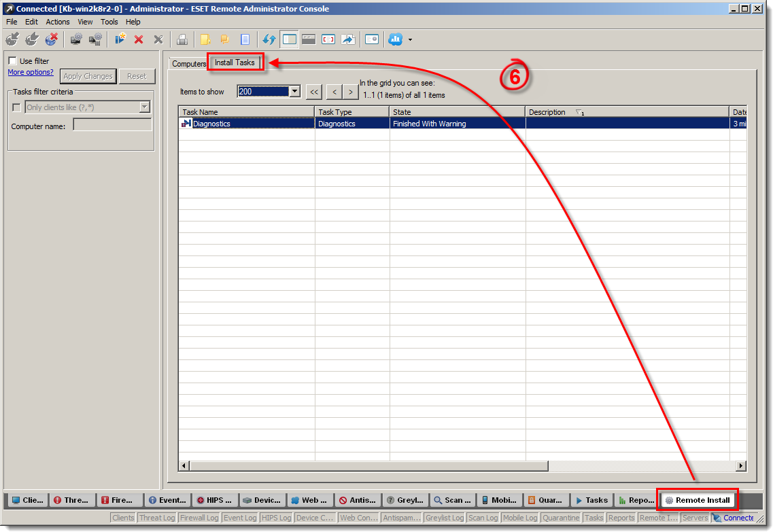This screenshot has width=773, height=532.
Task: Click the export arrow page icon
Action: [x=349, y=39]
